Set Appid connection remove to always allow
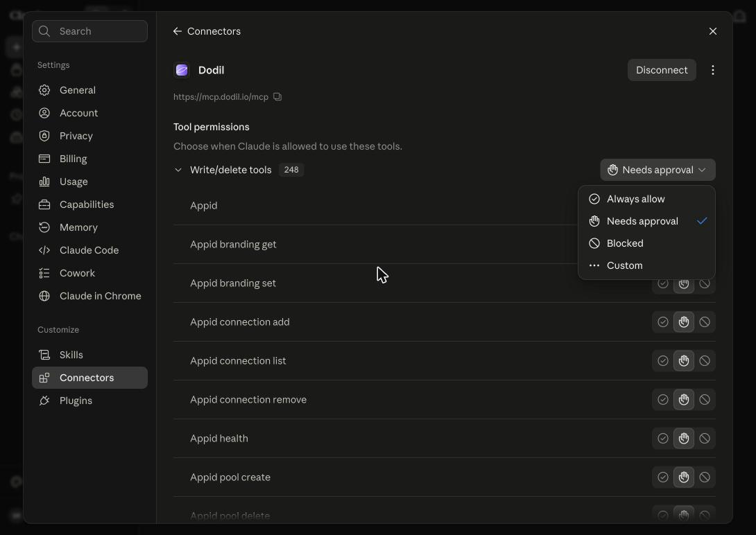This screenshot has width=756, height=535. [663, 400]
